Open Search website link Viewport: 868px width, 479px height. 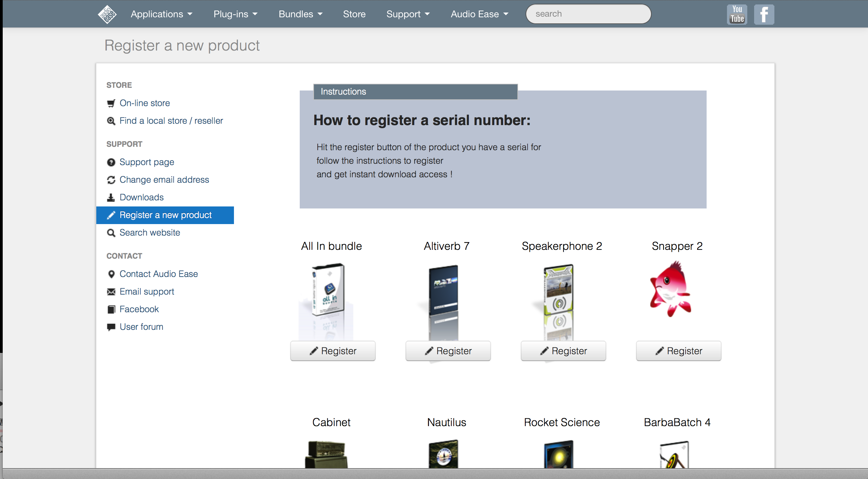(x=150, y=233)
